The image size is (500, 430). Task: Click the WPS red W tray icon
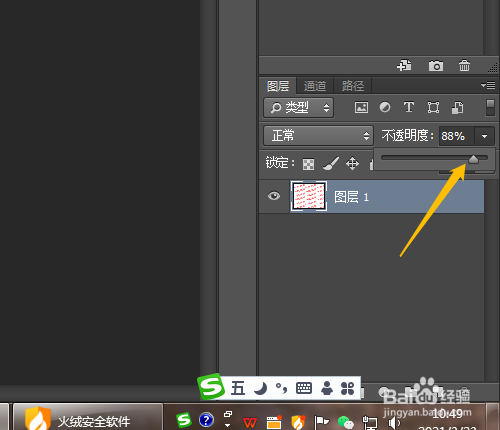click(x=250, y=423)
